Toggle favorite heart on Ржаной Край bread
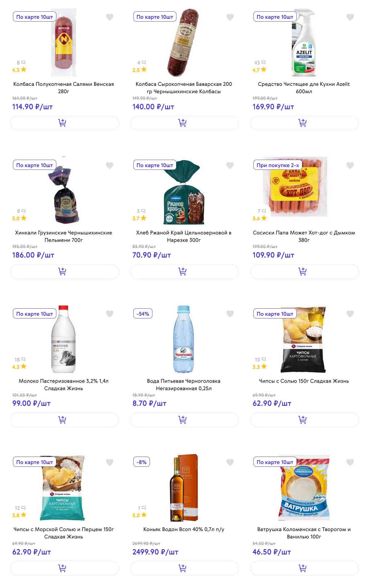 230,166
